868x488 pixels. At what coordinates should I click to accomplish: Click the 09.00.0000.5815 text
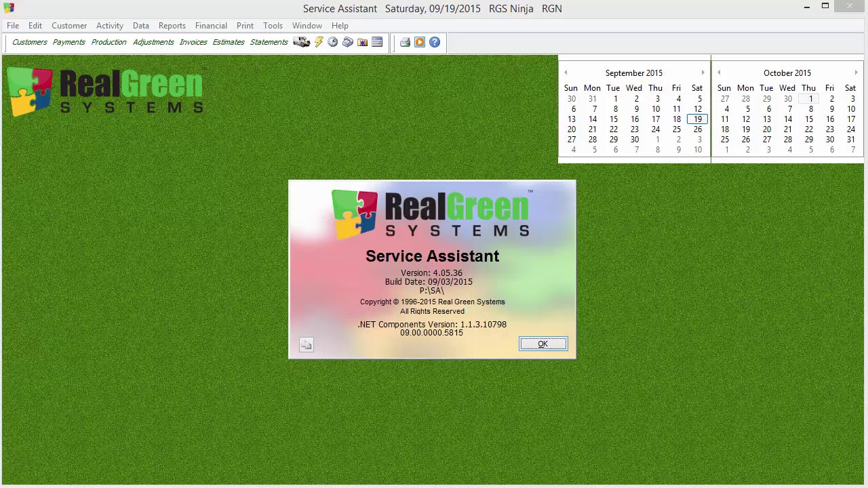431,333
